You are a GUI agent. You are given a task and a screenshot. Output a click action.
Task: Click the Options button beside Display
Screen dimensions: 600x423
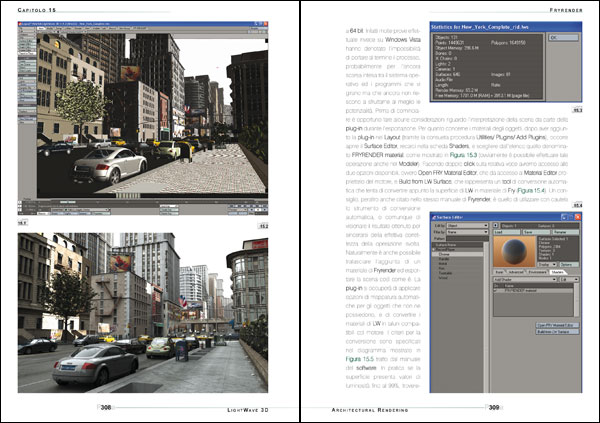click(569, 265)
